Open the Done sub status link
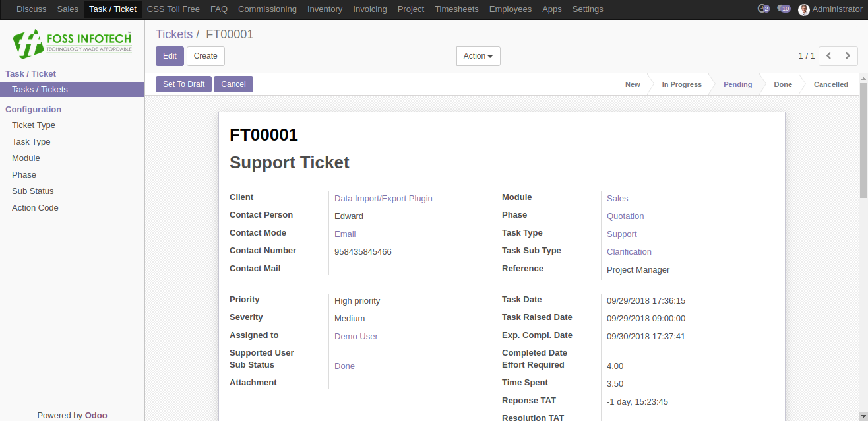This screenshot has width=868, height=421. (344, 366)
